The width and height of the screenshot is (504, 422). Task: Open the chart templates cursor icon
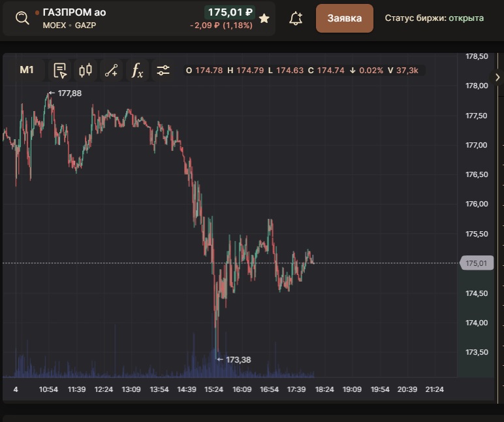pos(60,70)
